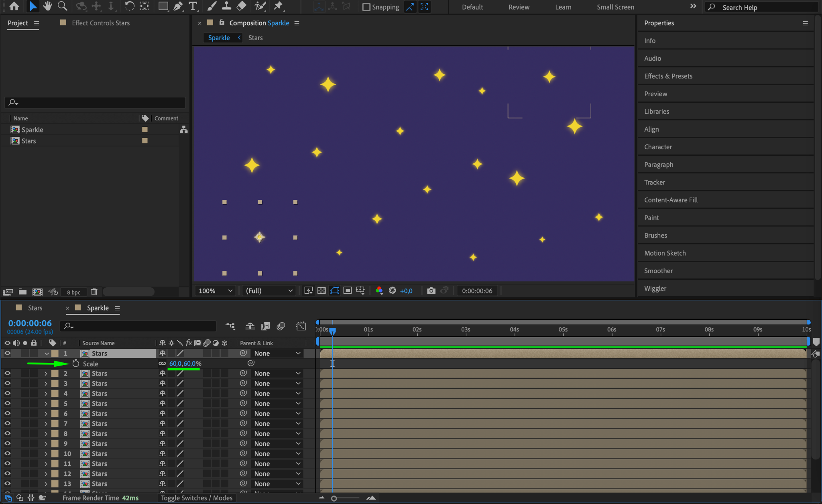The width and height of the screenshot is (822, 504).
Task: Hide layer 1 Stars with the eye icon
Action: click(x=7, y=353)
